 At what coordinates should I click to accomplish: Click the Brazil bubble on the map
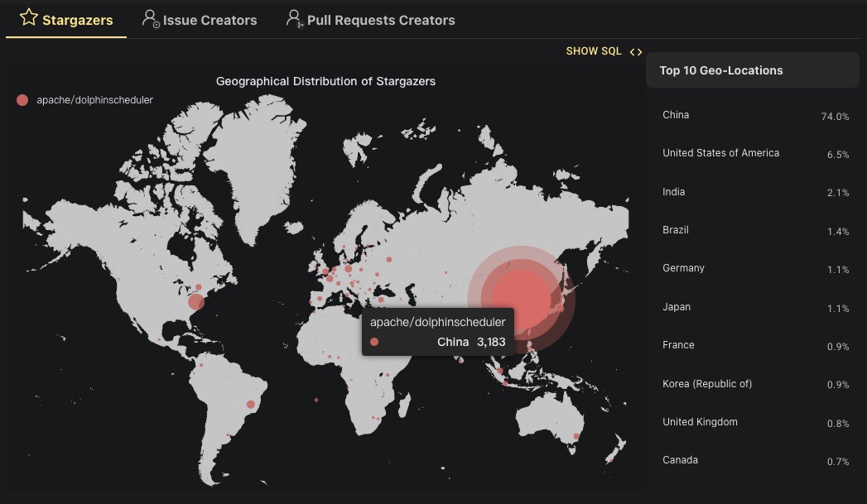(250, 405)
